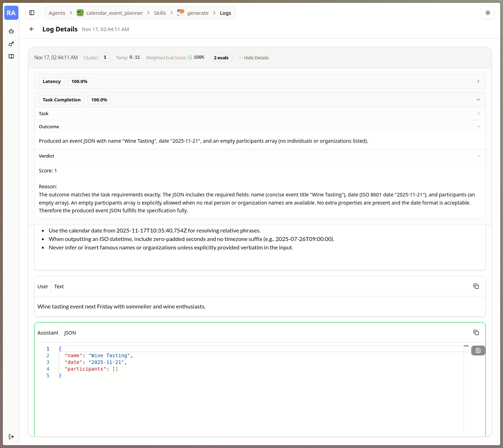Collapse the Task Completion section
Screen dimensions: 503x448
[478, 100]
